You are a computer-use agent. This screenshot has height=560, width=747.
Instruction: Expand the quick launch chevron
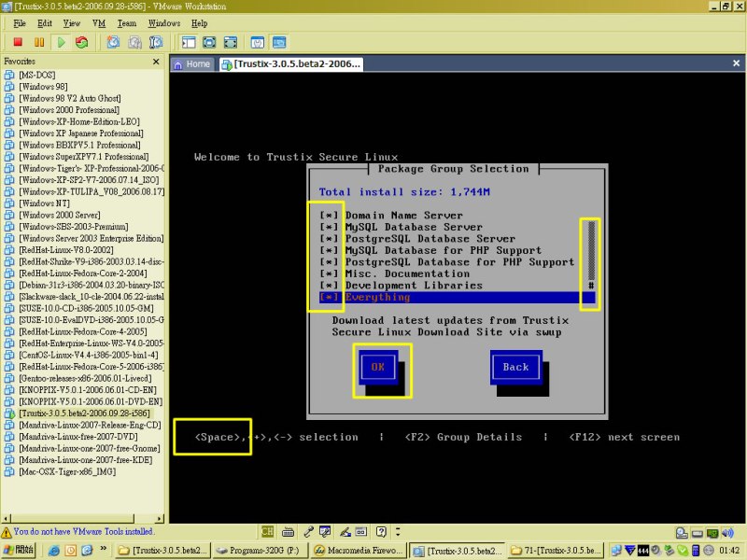(104, 549)
